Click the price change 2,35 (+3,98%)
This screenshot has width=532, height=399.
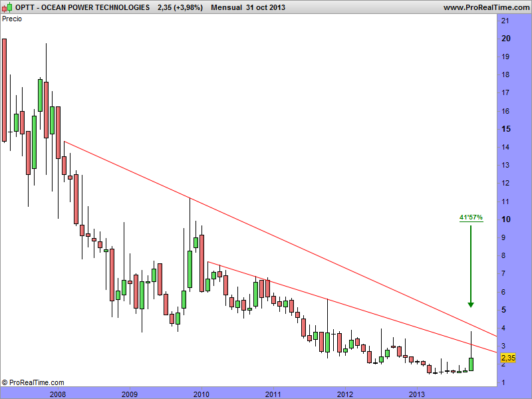click(x=180, y=7)
